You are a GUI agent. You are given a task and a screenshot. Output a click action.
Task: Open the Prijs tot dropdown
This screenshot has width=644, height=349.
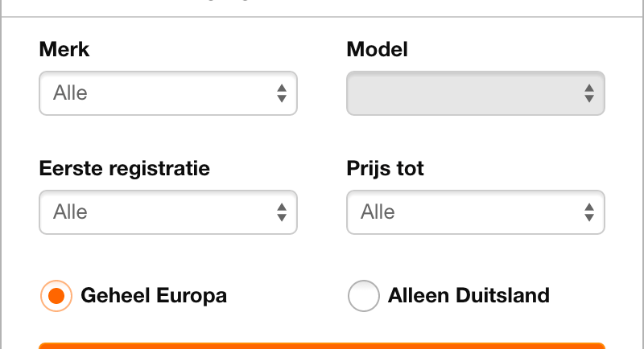pyautogui.click(x=475, y=212)
